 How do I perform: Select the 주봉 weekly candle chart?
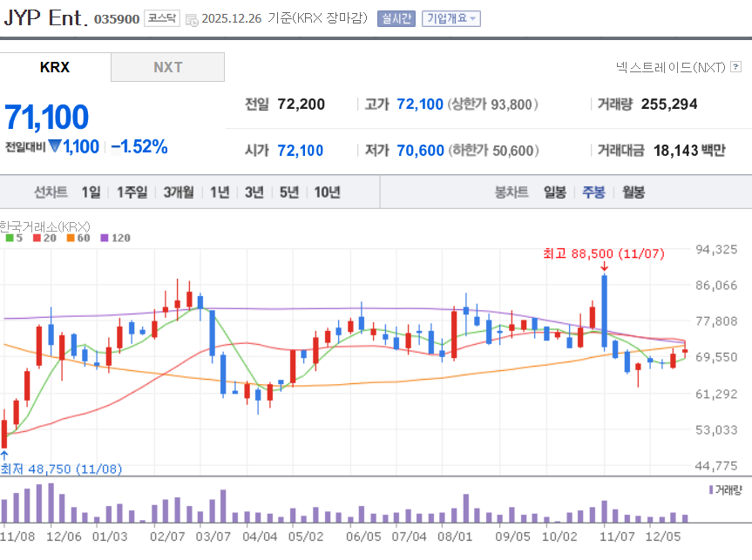593,192
